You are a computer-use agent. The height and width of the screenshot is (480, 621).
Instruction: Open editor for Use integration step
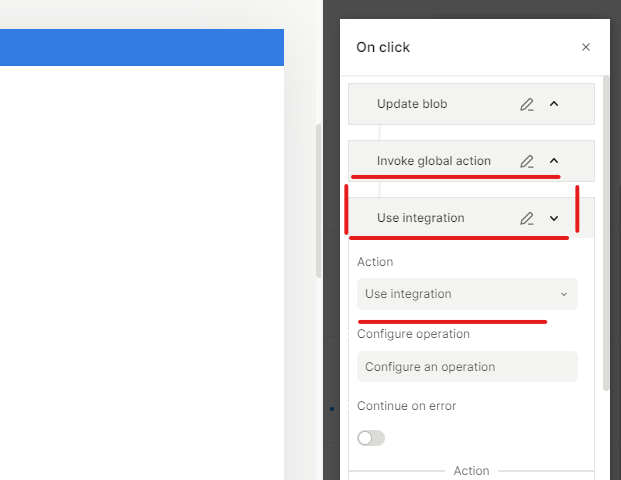[x=527, y=218]
